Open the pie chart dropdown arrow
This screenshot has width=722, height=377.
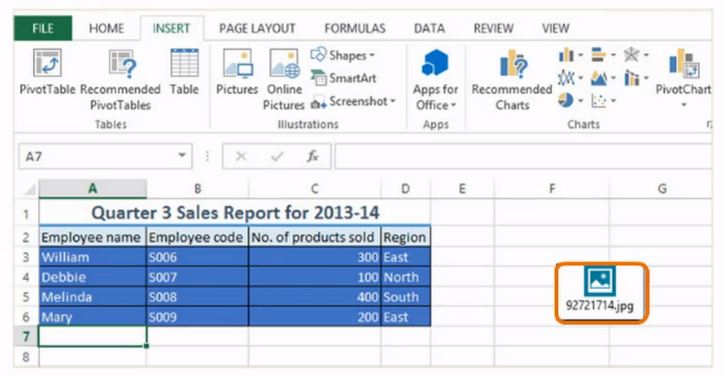(x=580, y=100)
